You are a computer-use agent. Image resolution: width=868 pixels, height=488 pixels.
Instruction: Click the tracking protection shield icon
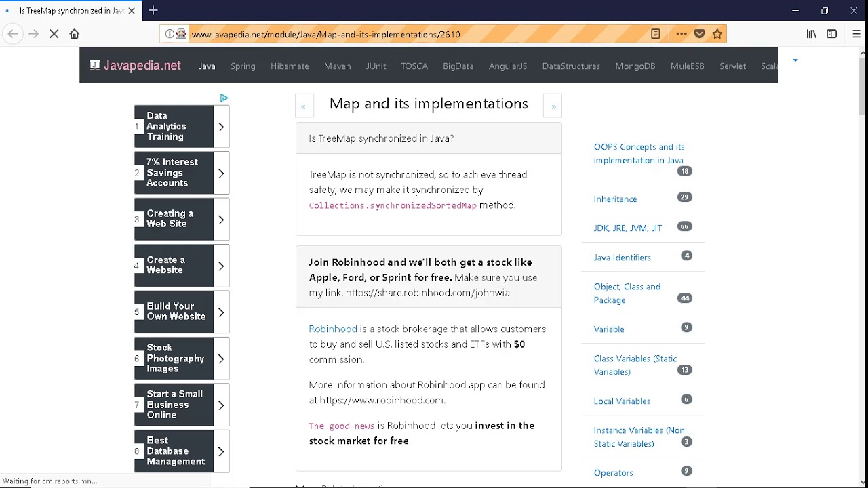tap(181, 34)
